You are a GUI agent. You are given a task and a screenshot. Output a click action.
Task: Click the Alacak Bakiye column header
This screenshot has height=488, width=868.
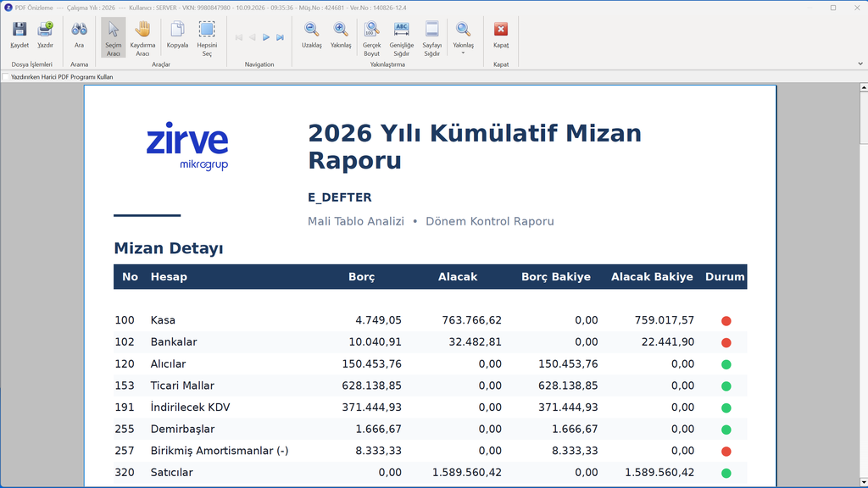(x=652, y=277)
